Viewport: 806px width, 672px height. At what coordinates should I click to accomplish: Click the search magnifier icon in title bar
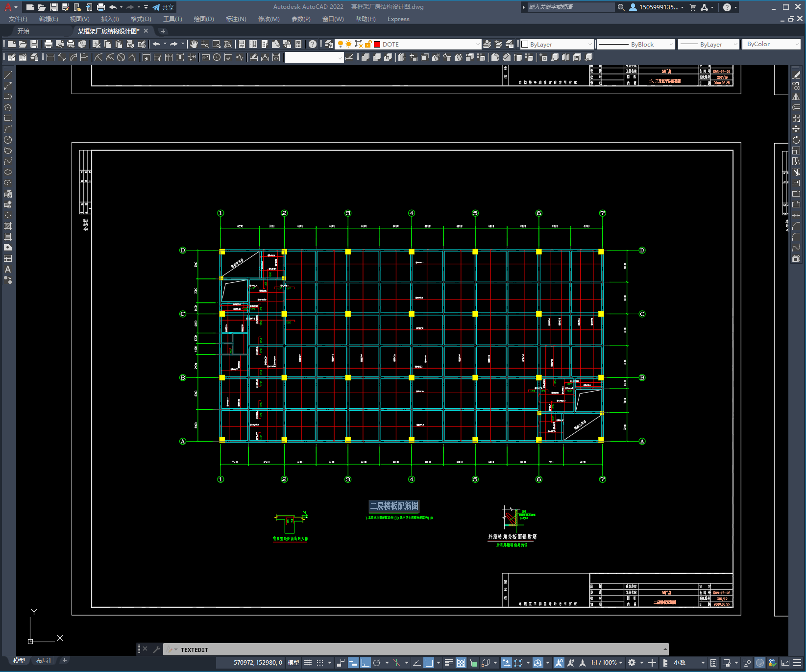coord(621,7)
